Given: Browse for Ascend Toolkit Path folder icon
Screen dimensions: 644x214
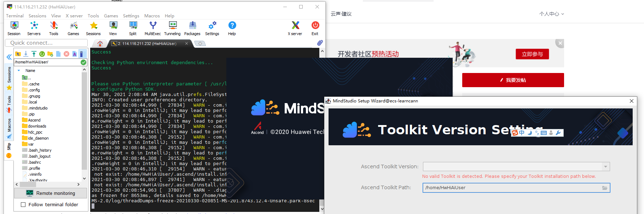Looking at the screenshot, I should pos(605,188).
